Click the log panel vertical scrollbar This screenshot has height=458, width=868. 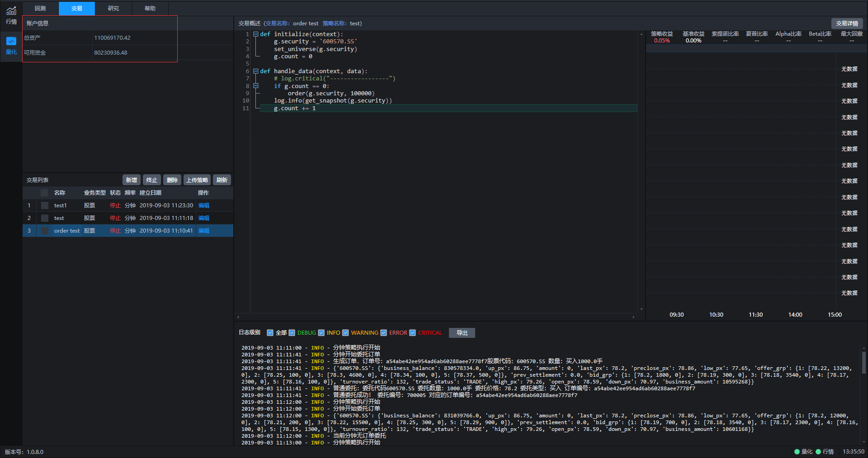pyautogui.click(x=863, y=362)
